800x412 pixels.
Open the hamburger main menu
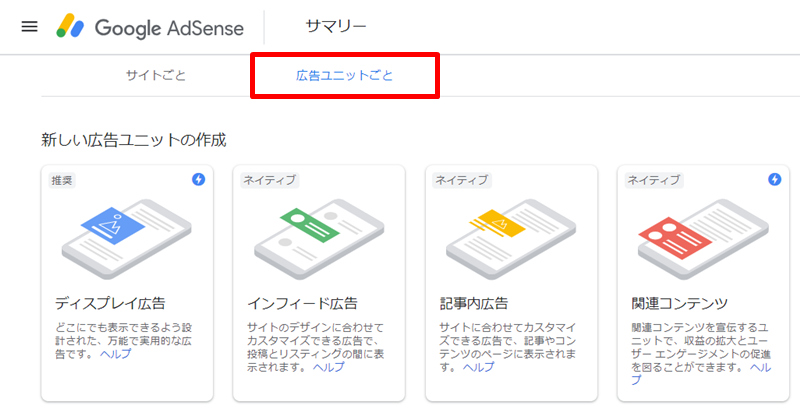point(29,27)
